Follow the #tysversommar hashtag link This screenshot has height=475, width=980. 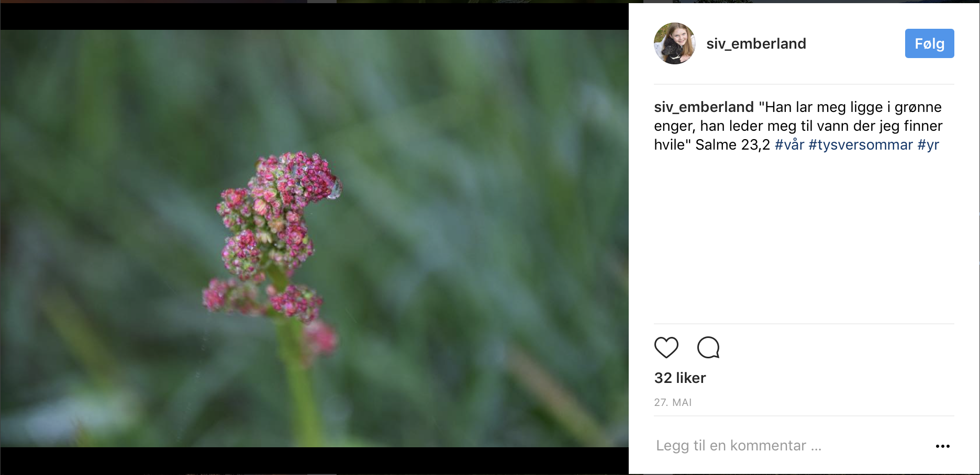click(x=861, y=145)
